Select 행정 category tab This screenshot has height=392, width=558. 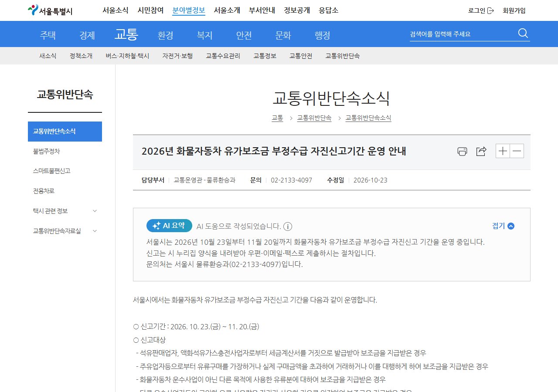(322, 35)
